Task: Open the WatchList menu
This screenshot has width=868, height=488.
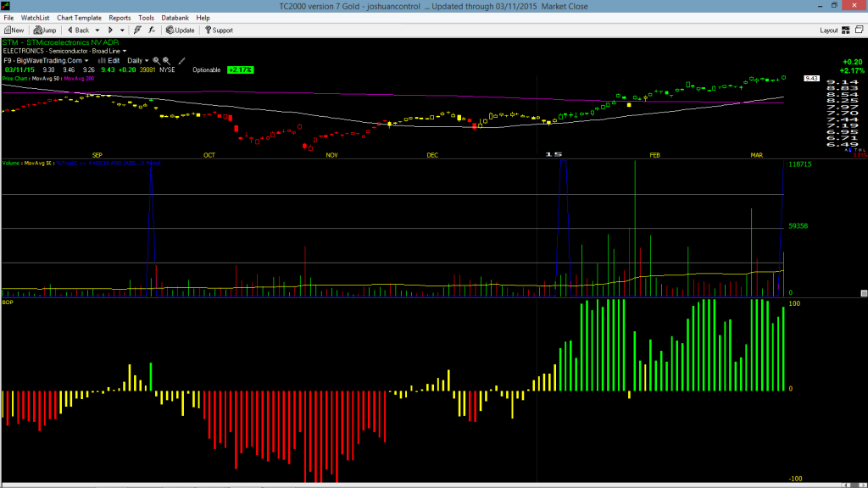Action: click(35, 18)
